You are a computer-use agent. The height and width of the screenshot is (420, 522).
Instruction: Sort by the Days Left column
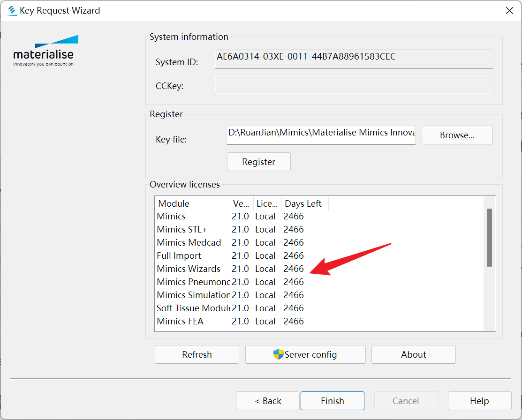point(305,203)
